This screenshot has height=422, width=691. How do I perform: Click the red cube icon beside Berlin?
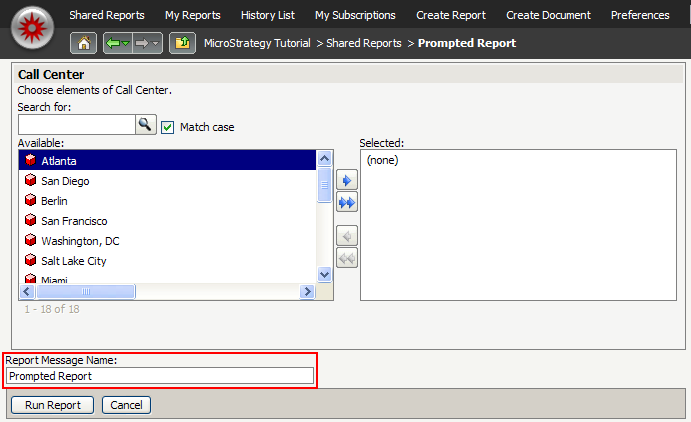[x=30, y=200]
